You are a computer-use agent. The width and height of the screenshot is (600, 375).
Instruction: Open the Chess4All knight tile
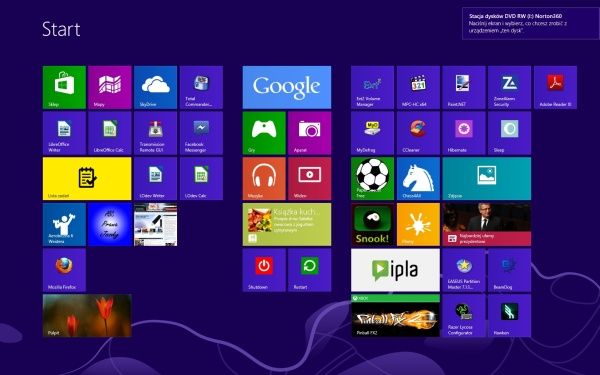(418, 179)
